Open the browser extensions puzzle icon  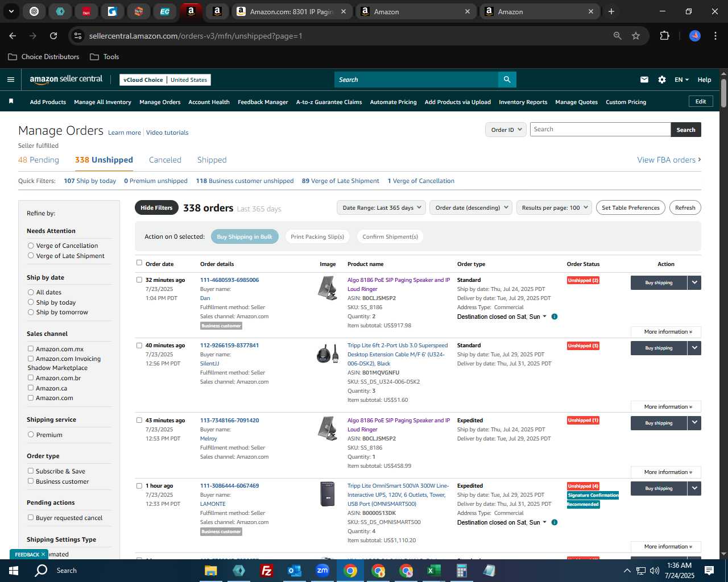coord(664,36)
